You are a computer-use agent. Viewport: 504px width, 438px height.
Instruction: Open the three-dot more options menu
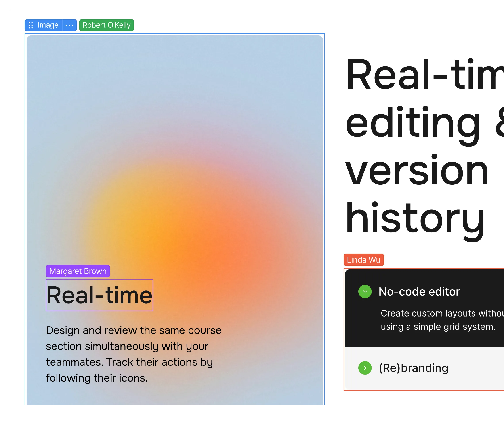pyautogui.click(x=69, y=25)
